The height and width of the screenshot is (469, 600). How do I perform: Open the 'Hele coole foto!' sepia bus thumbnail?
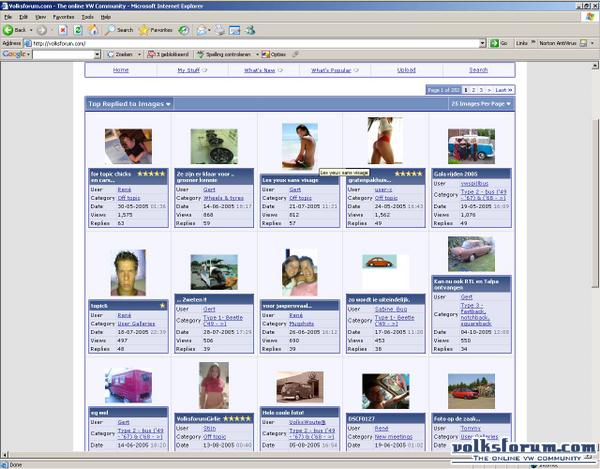tap(300, 387)
